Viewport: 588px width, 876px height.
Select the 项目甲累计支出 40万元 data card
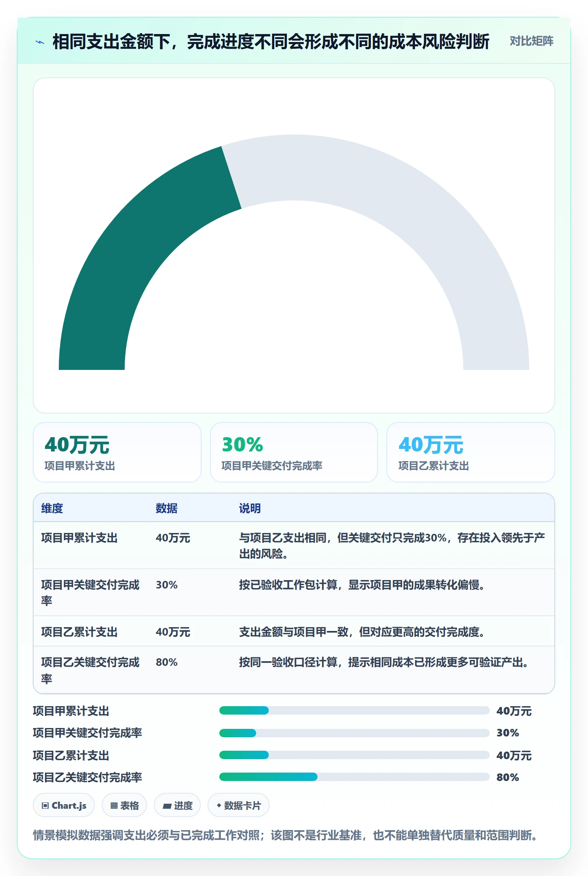(x=117, y=452)
